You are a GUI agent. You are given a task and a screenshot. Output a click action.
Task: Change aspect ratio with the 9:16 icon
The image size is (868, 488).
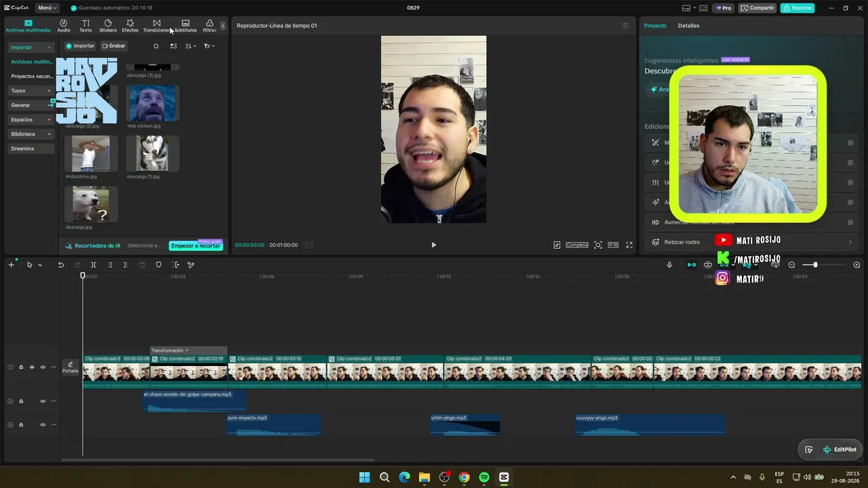tap(613, 245)
